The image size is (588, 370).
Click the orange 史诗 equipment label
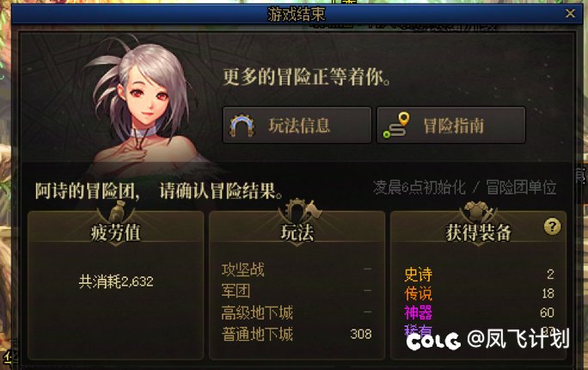pos(419,274)
